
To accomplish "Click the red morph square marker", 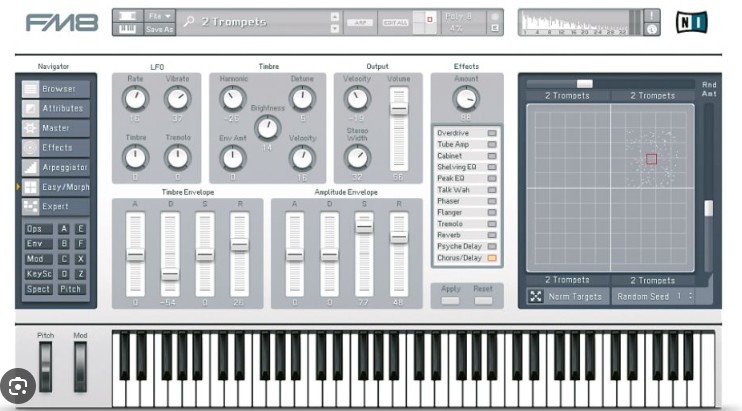I will 652,159.
